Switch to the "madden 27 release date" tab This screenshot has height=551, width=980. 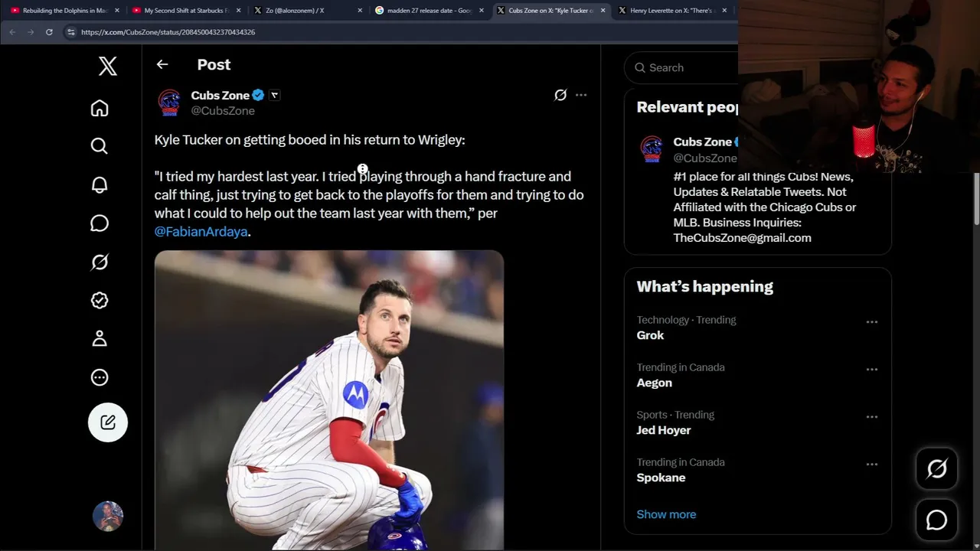click(429, 11)
